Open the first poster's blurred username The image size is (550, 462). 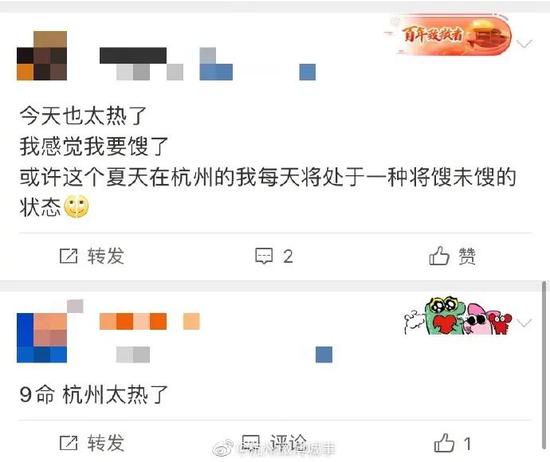133,55
